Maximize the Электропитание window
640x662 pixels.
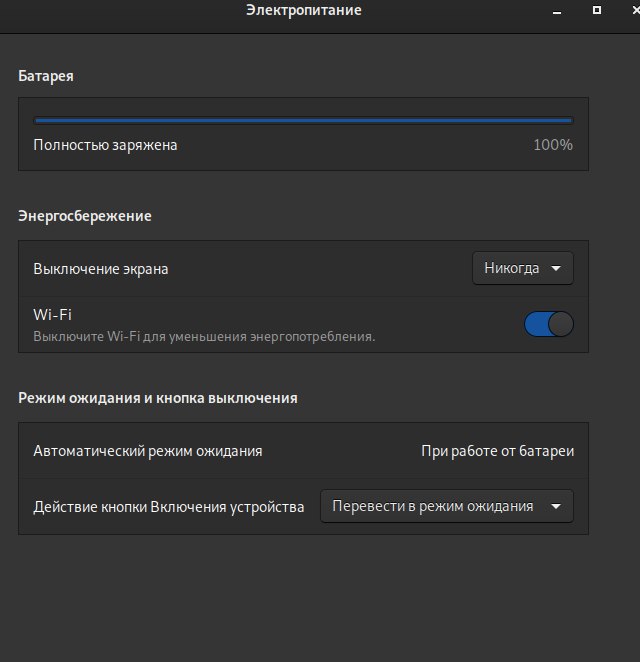597,10
